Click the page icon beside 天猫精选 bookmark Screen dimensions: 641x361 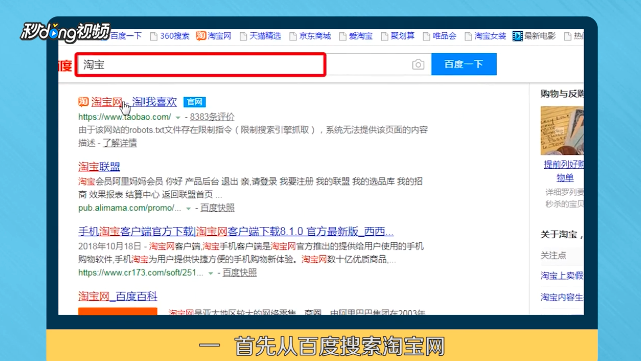coord(243,36)
